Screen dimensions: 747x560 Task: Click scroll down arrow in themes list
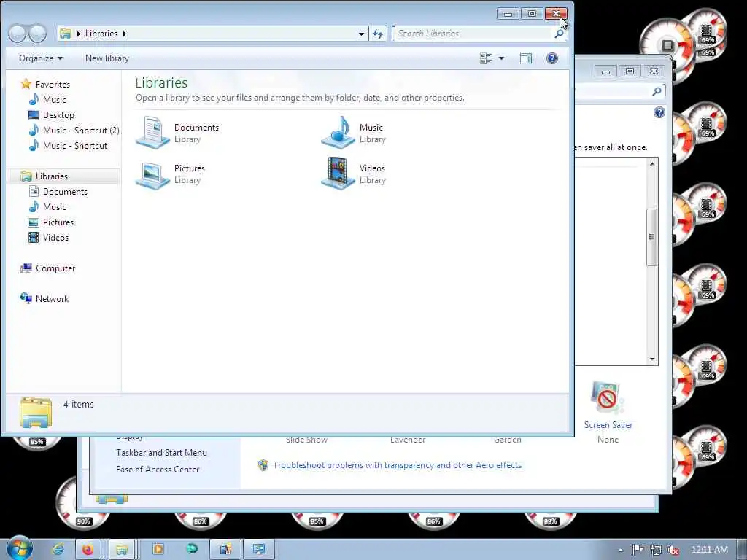[652, 359]
